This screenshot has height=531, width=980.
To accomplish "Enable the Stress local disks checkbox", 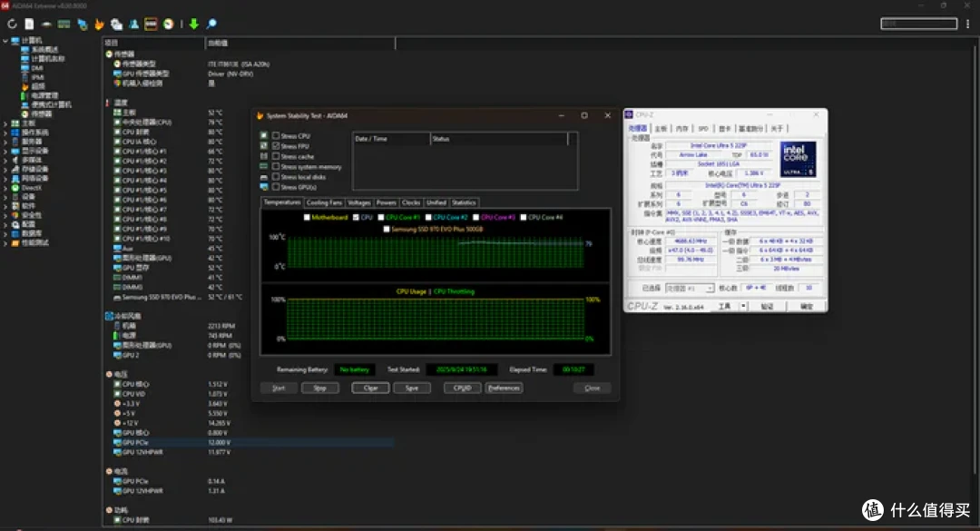I will 276,177.
